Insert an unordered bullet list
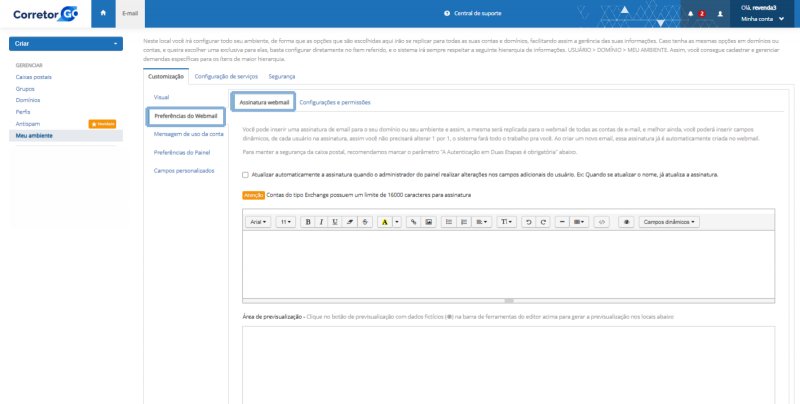 449,222
